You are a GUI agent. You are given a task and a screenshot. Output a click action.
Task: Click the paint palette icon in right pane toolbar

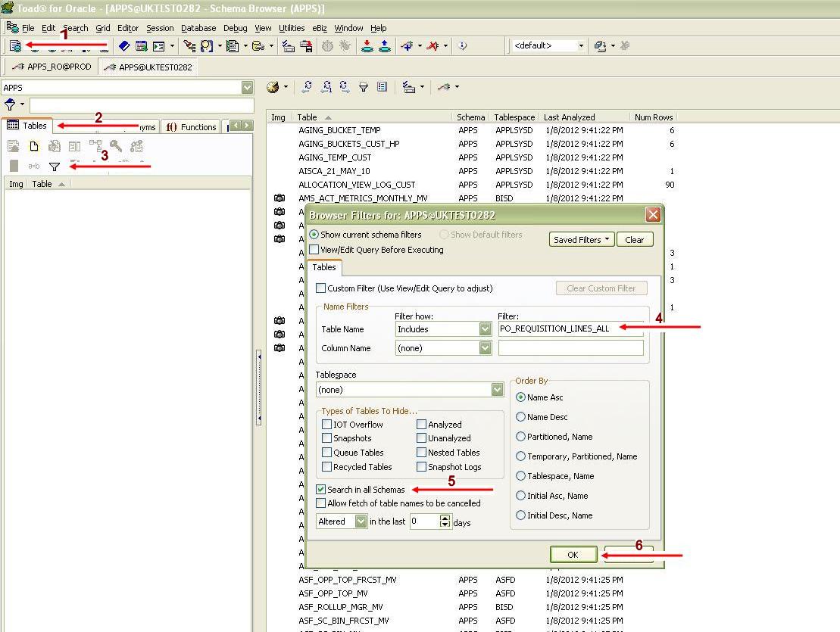point(273,87)
